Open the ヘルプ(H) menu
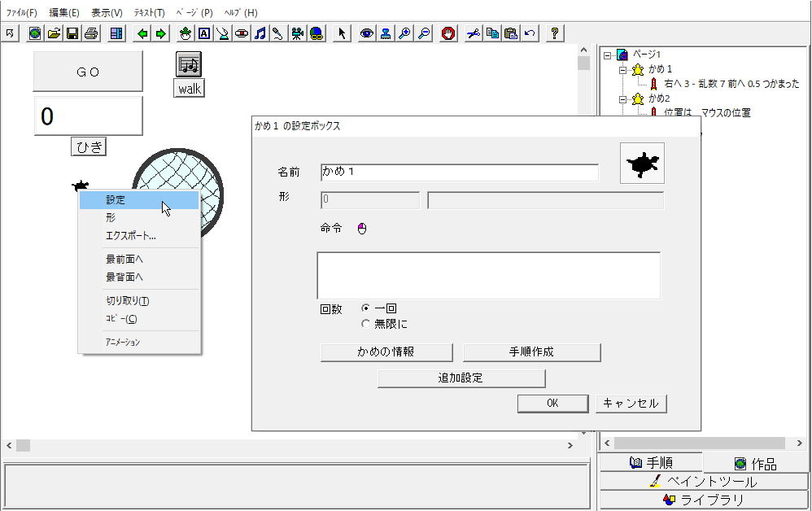812x511 pixels. click(241, 12)
